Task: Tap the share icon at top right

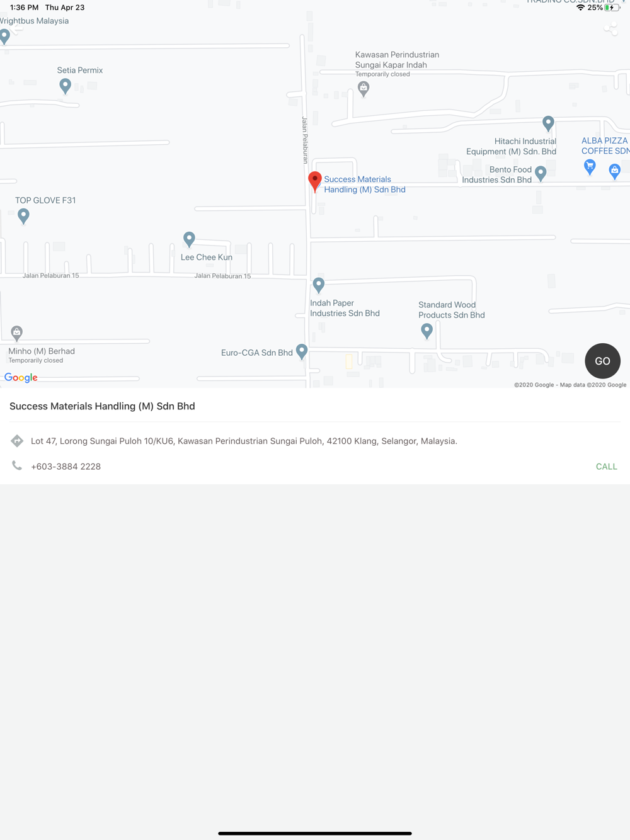Action: point(610,29)
